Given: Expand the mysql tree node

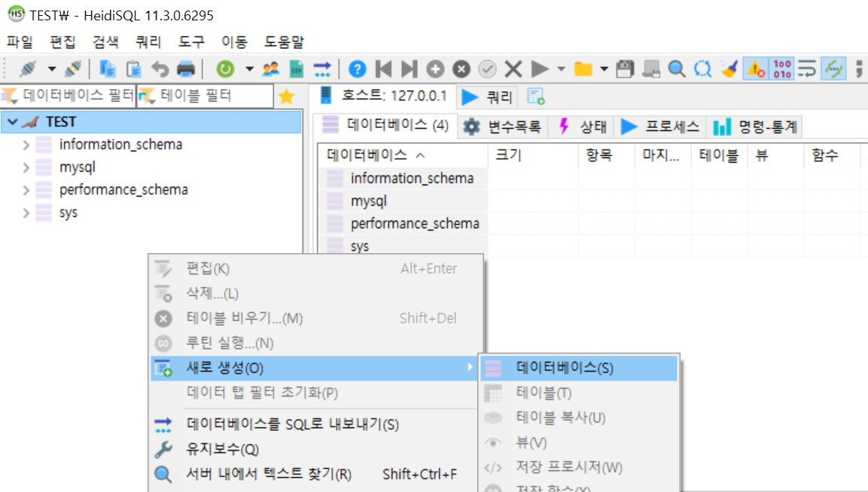Looking at the screenshot, I should coord(26,168).
